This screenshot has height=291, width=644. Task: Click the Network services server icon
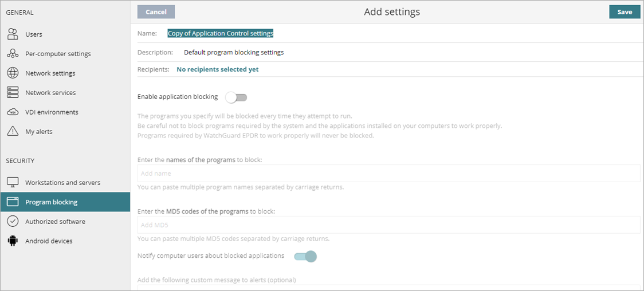coord(13,93)
